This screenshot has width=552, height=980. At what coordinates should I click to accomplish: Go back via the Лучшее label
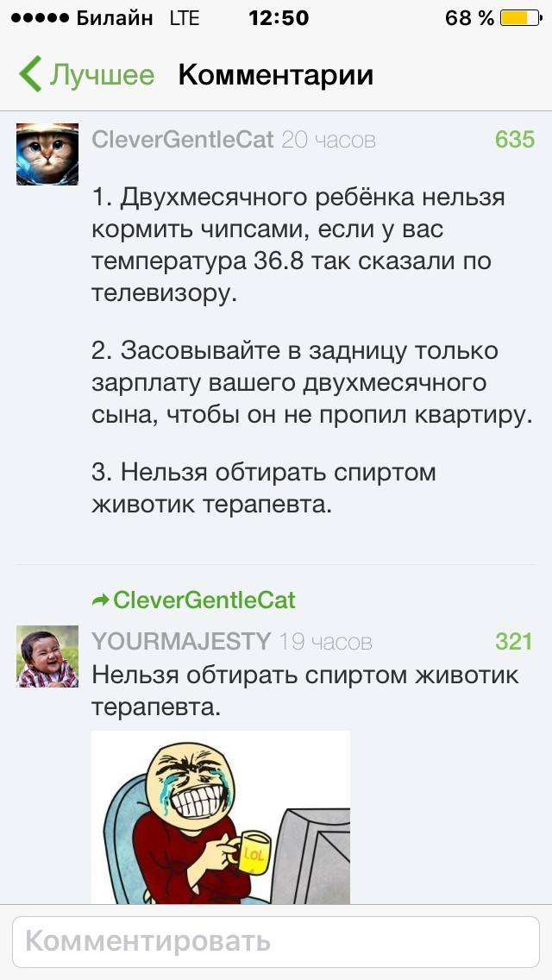(x=102, y=75)
